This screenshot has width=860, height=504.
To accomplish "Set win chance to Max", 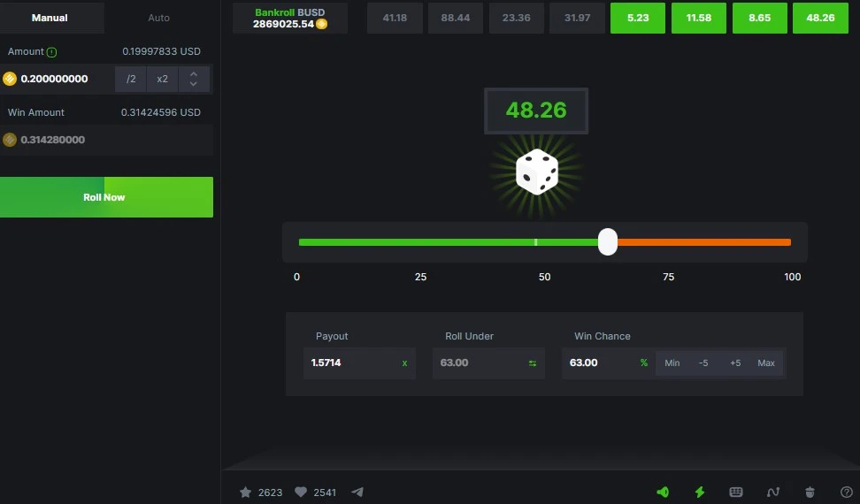I will point(766,363).
